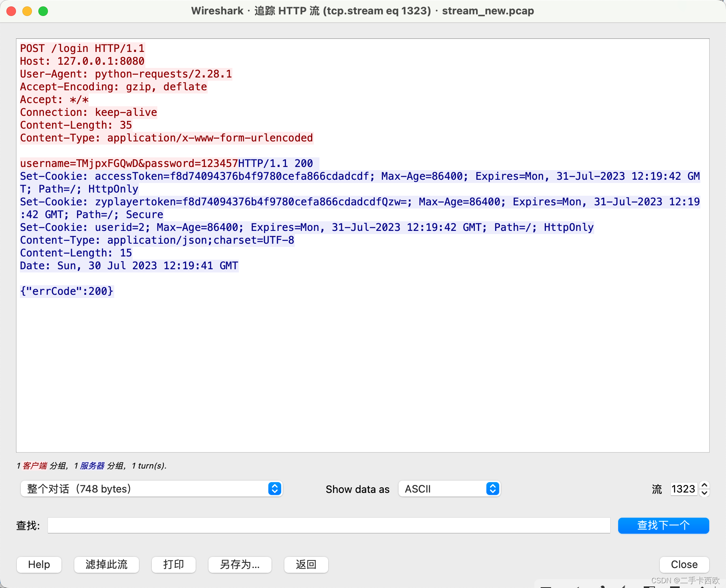Screen dimensions: 726x588
Task: Open the 整个对话 (748 bytes) conversation dropdown
Action: 152,489
